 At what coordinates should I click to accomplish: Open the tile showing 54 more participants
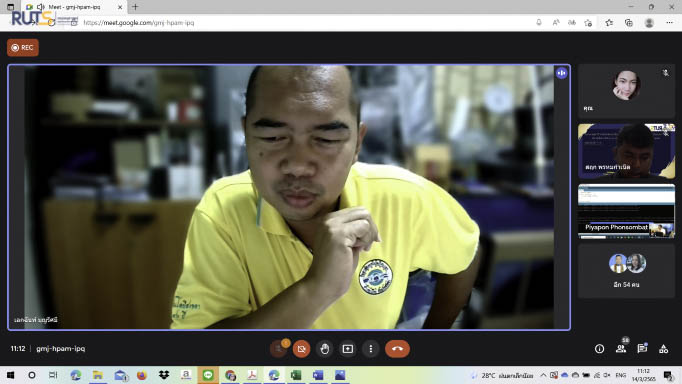coord(626,271)
